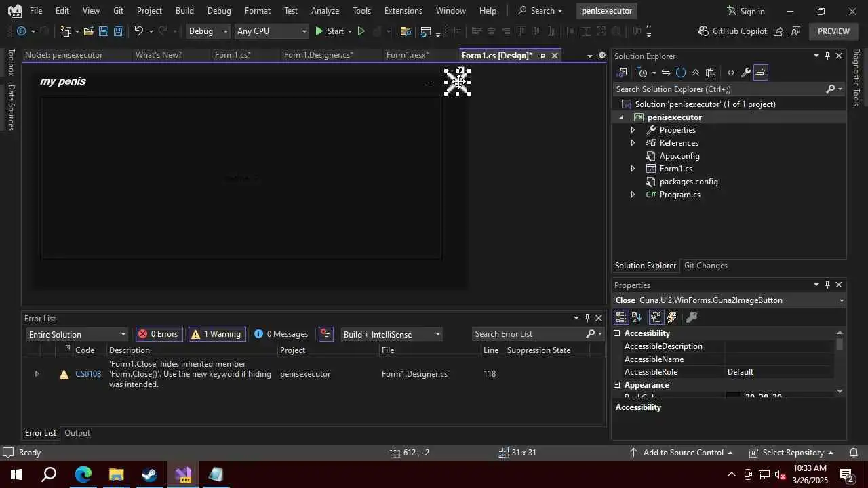Viewport: 868px width, 488px height.
Task: Click in the Search Error List field
Action: tap(528, 334)
